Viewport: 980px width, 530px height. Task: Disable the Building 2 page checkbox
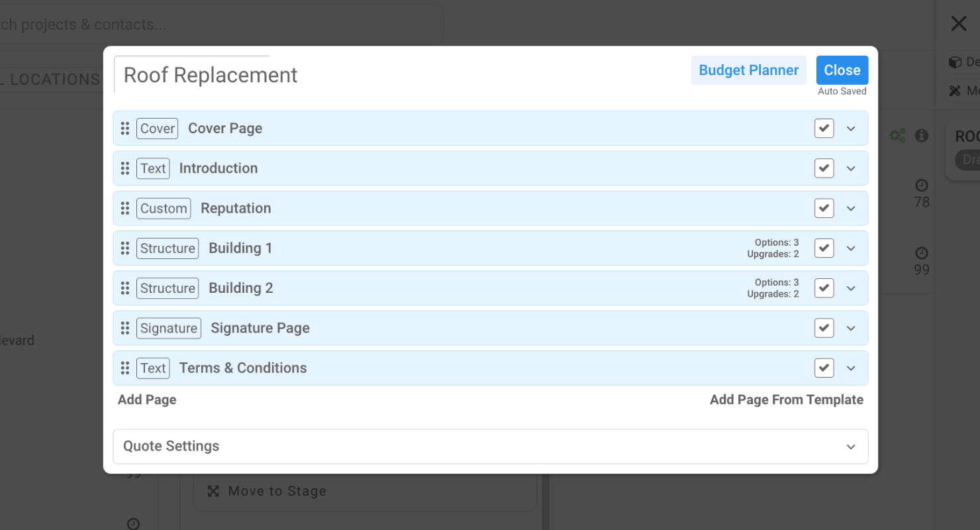coord(824,288)
